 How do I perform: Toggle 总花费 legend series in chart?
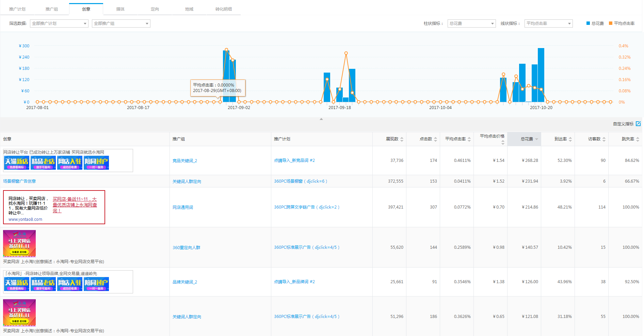[x=595, y=24]
